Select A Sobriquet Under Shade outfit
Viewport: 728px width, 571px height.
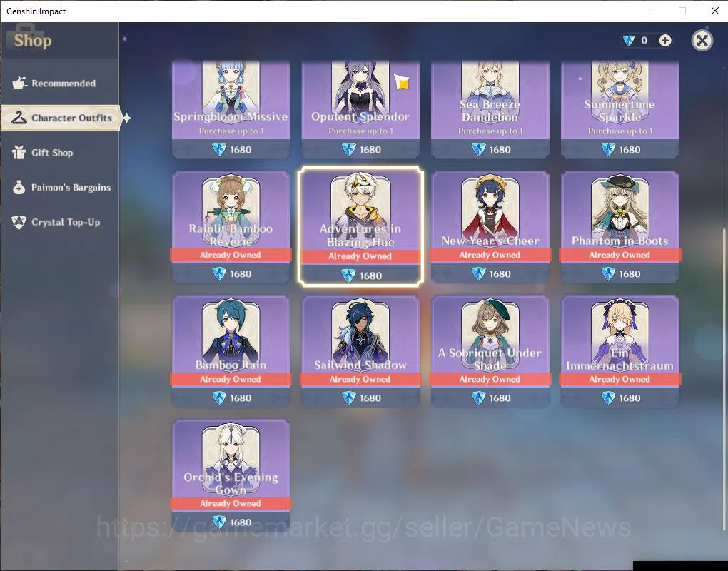490,351
